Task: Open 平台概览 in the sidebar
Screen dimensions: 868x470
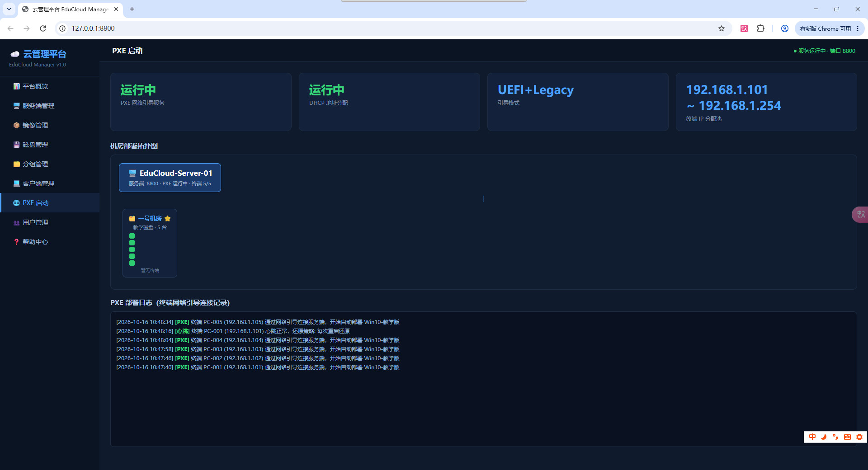Action: pos(50,86)
